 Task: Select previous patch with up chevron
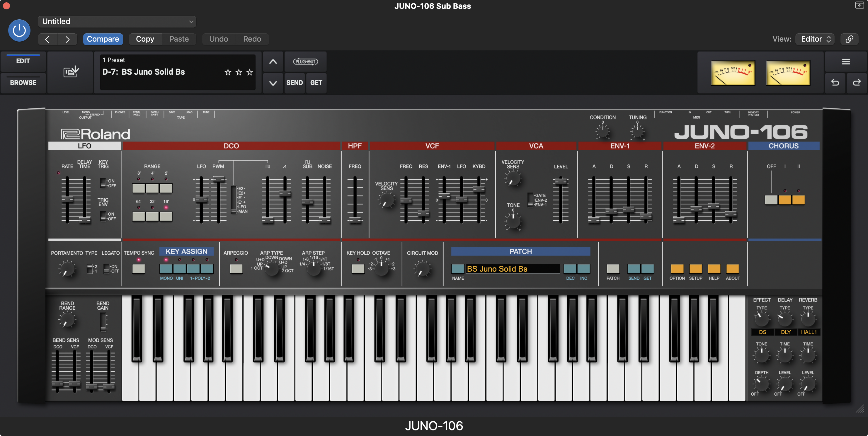(x=273, y=62)
